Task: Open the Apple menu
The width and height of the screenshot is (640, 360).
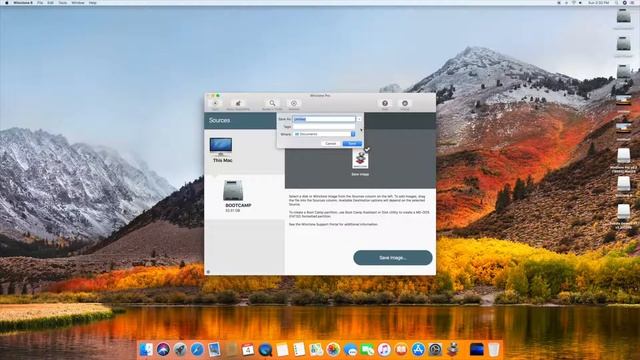Action: pyautogui.click(x=6, y=3)
